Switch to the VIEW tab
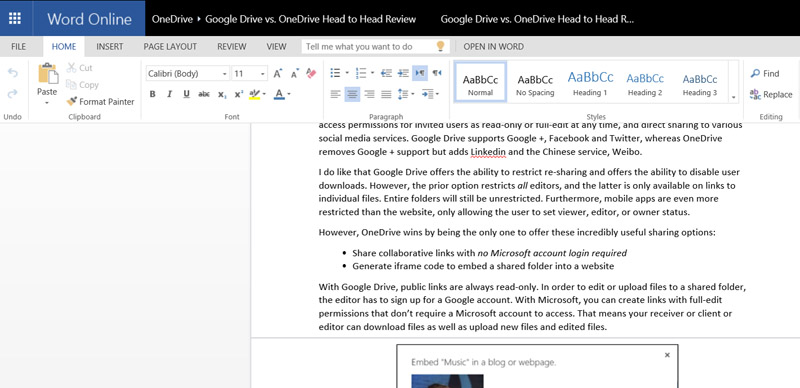Screen dimensions: 800x388 tap(277, 46)
